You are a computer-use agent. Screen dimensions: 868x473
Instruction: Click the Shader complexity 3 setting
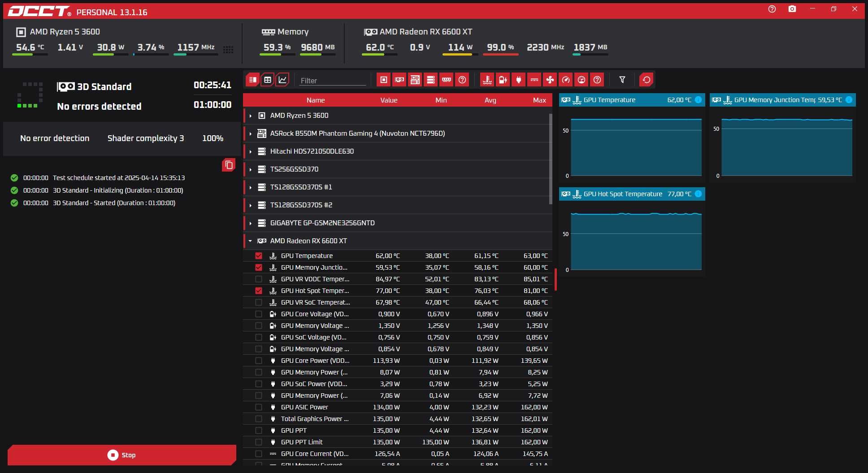[146, 138]
